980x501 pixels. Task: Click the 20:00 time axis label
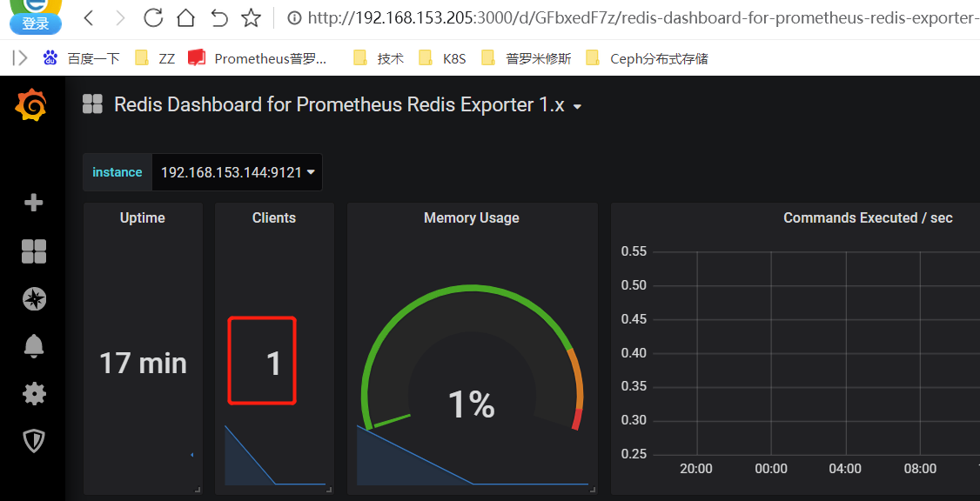[696, 469]
